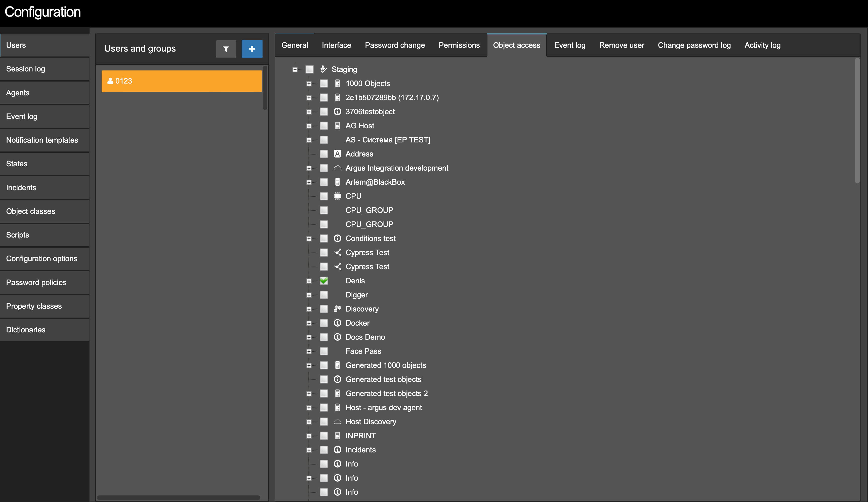Image resolution: width=868 pixels, height=502 pixels.
Task: Tick the Face Pass checkbox
Action: point(324,351)
